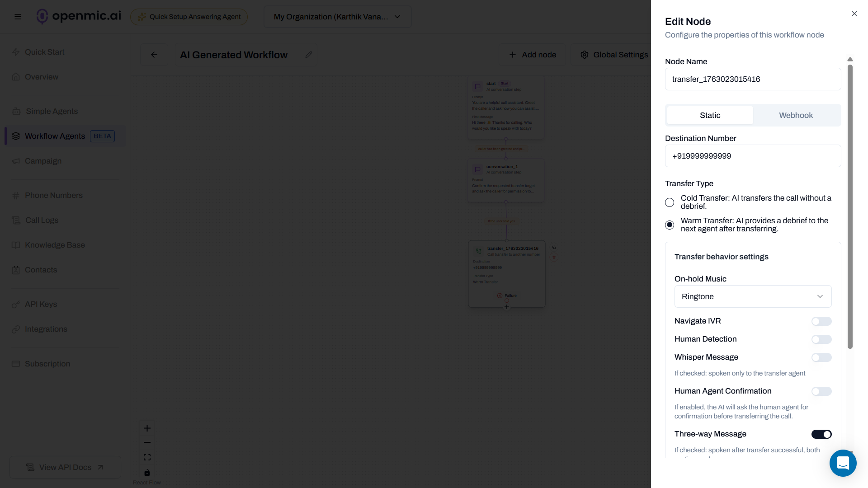The height and width of the screenshot is (488, 868).
Task: Open the hamburger navigation menu
Action: 18,16
